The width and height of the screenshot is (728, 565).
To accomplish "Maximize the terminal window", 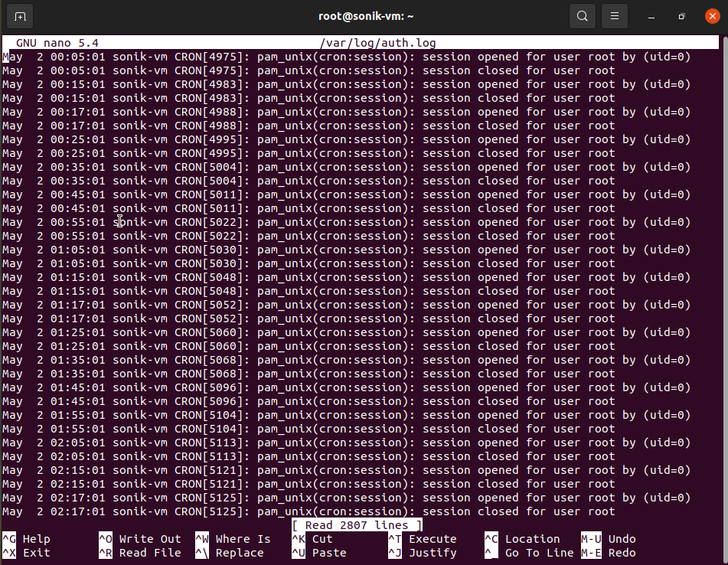I will pos(681,16).
